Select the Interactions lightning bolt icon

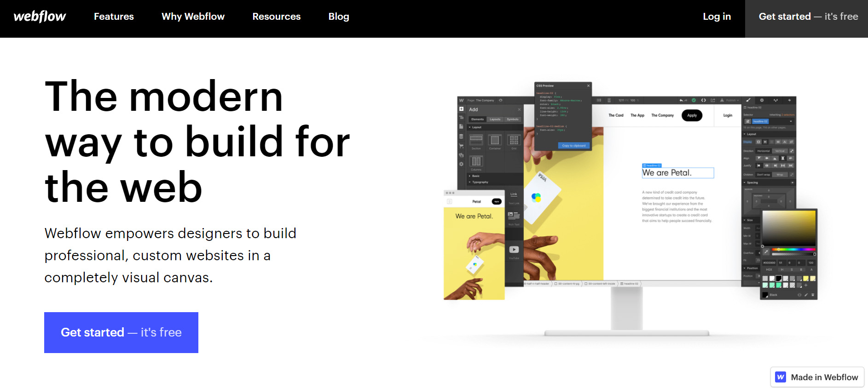[789, 100]
